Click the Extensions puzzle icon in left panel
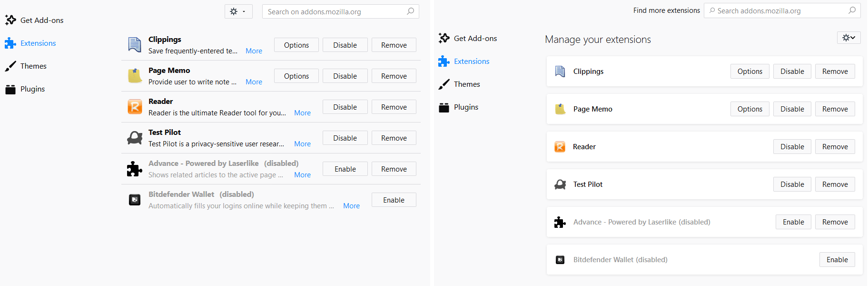This screenshot has width=868, height=286. pos(10,43)
